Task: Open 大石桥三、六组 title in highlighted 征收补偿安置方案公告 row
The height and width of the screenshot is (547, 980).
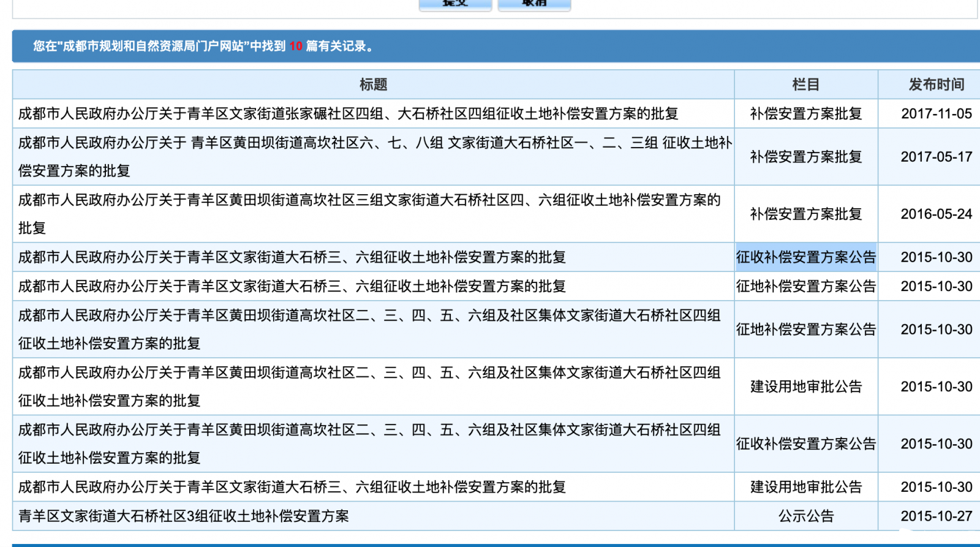Action: tap(292, 257)
